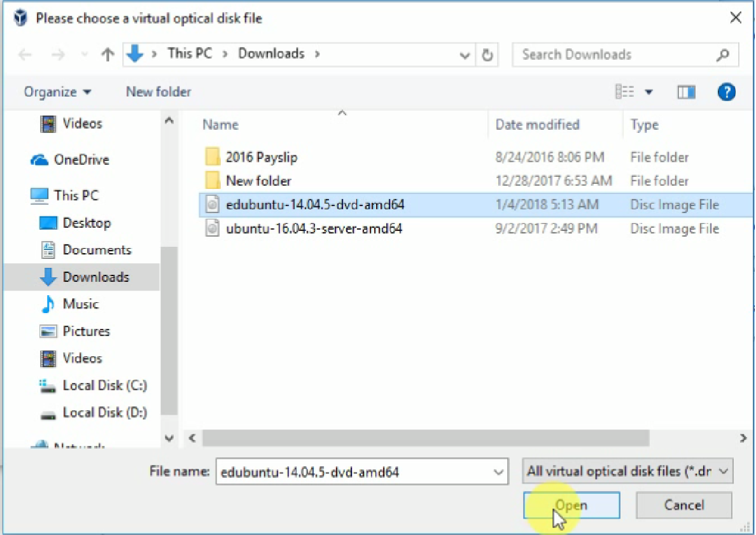Image resolution: width=756 pixels, height=535 pixels.
Task: Click the Downloads arrow icon in address bar
Action: point(135,53)
